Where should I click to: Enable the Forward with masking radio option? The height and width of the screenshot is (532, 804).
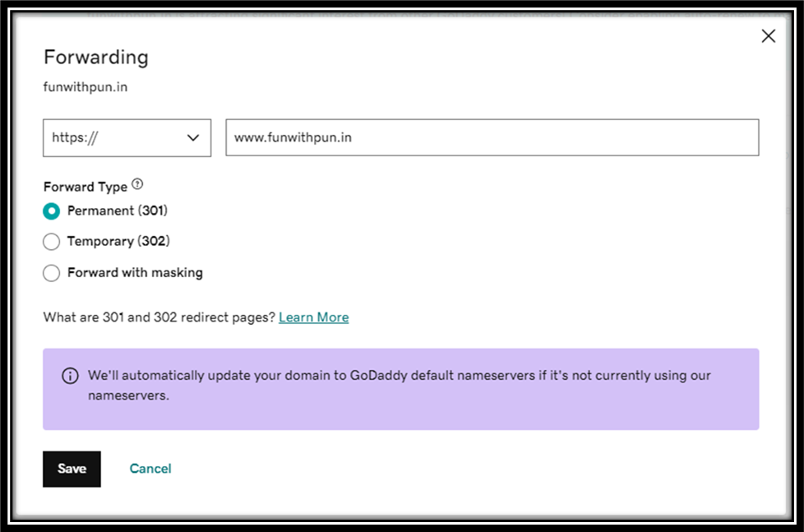click(52, 273)
